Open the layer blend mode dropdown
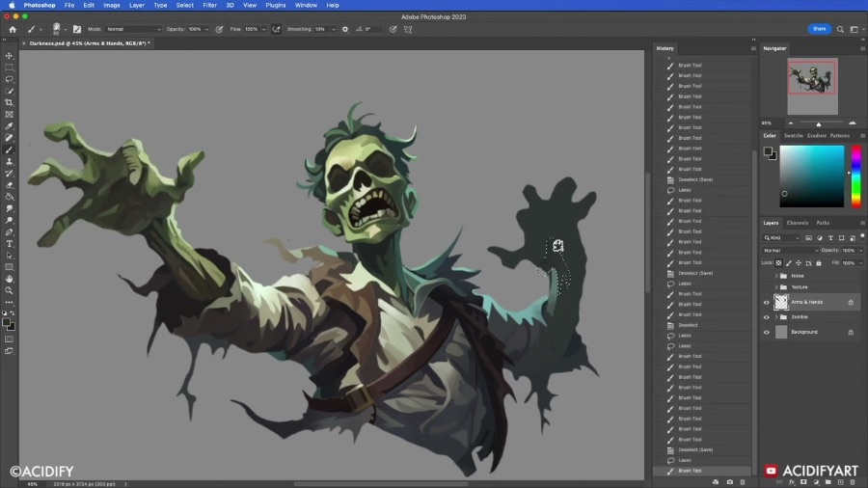 790,251
